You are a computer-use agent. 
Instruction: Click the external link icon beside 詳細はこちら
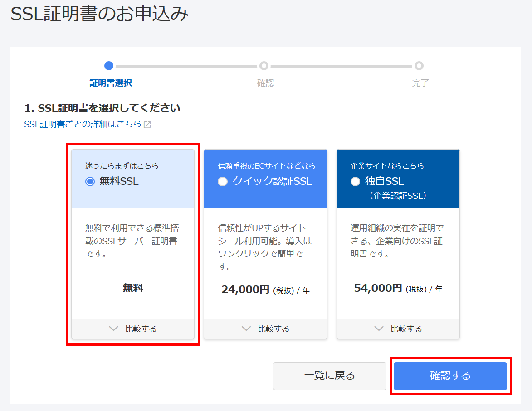[147, 125]
